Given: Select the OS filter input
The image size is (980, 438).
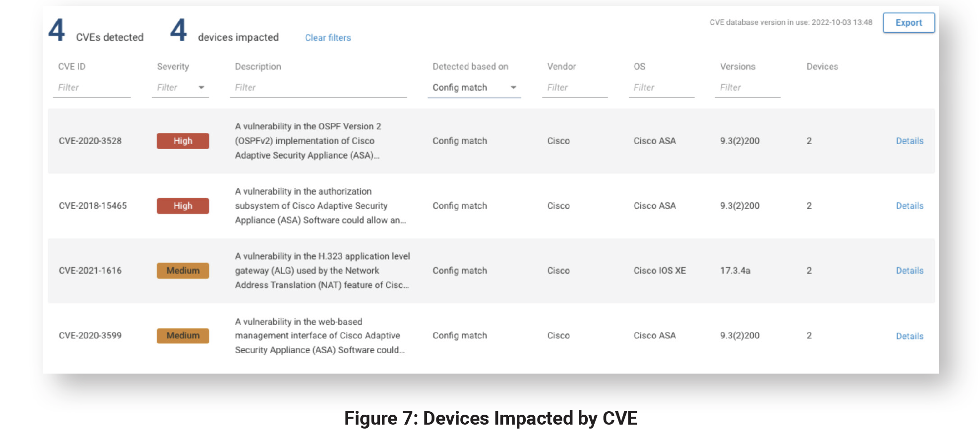Looking at the screenshot, I should [x=661, y=88].
